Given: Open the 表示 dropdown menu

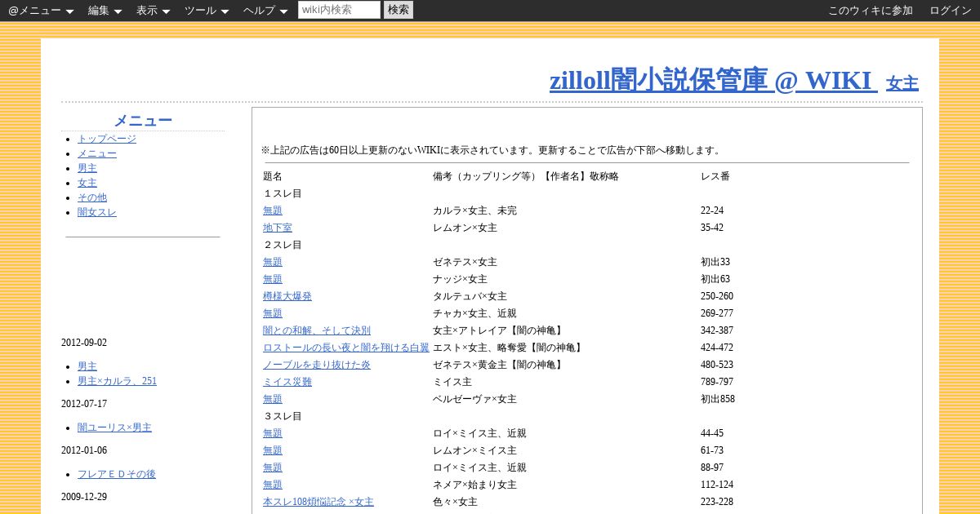Looking at the screenshot, I should coord(153,11).
